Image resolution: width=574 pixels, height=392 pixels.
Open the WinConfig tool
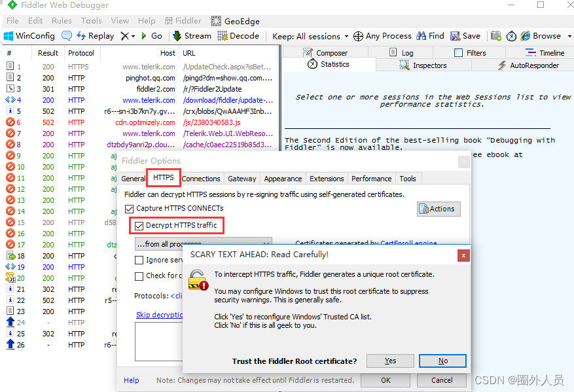tap(29, 36)
